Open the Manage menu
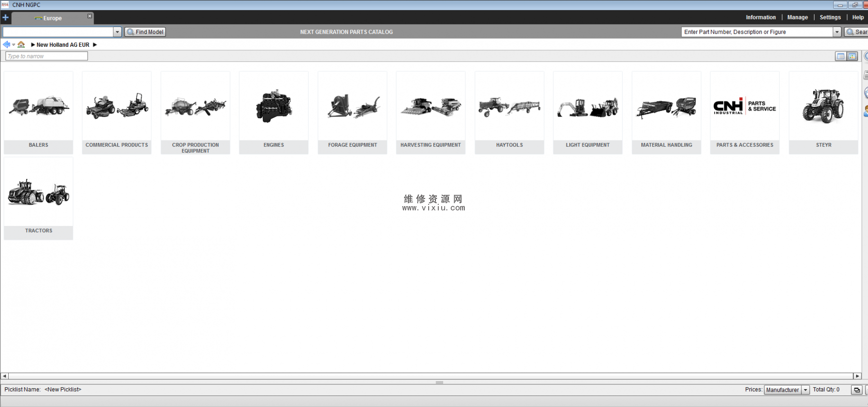868x407 pixels. click(x=798, y=17)
